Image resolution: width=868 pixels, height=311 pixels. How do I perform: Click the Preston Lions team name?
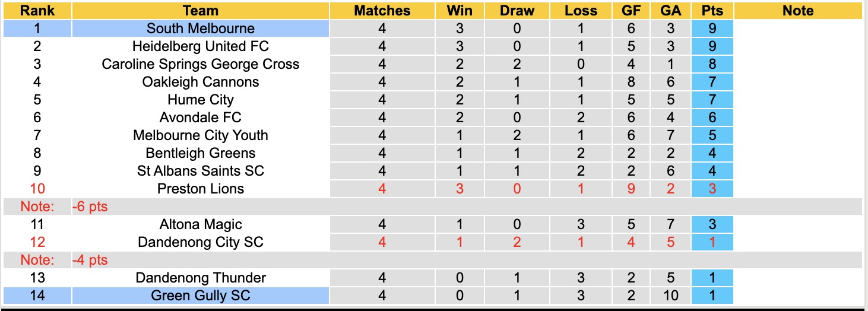201,189
